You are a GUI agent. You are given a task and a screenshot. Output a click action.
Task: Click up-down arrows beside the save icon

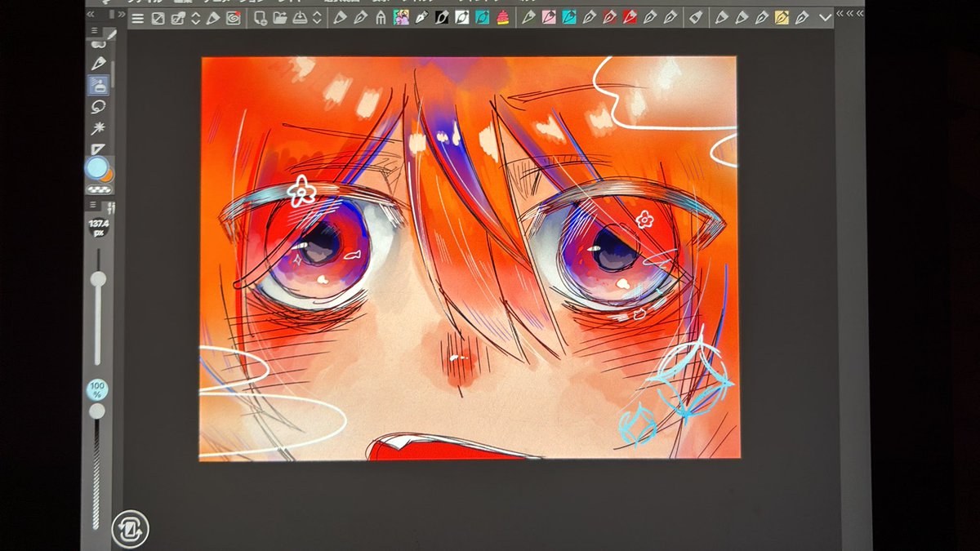tap(317, 18)
